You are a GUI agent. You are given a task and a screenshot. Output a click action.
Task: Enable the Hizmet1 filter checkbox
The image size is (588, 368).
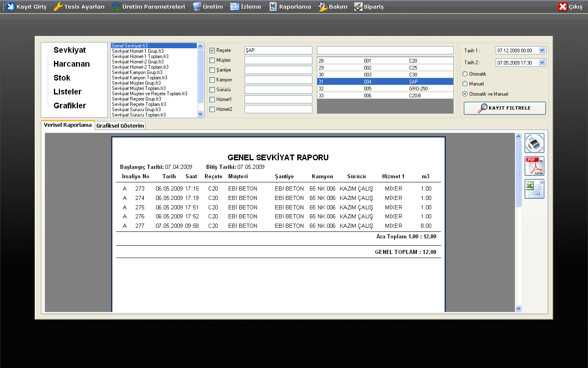tap(212, 100)
